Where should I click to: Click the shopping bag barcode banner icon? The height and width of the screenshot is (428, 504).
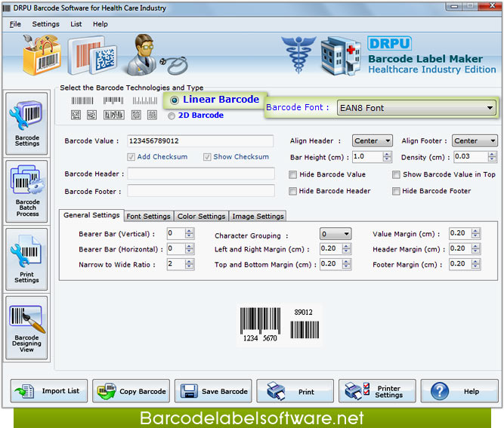(x=42, y=54)
